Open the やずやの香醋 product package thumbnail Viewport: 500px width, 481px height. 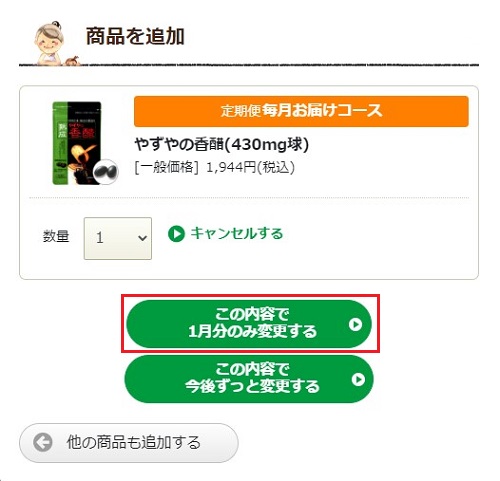(x=77, y=143)
